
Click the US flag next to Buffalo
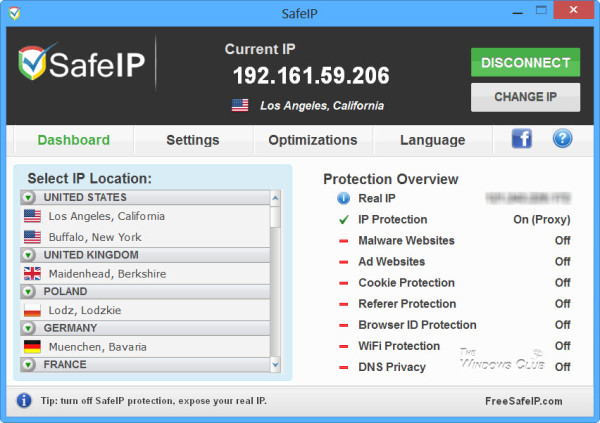coord(32,237)
